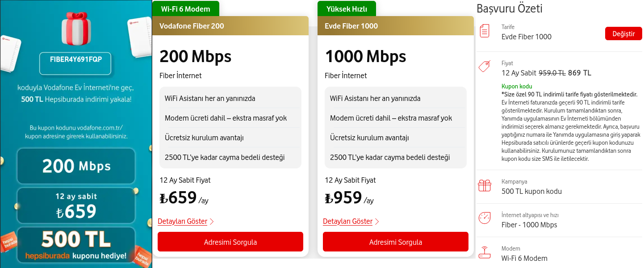Click the 200 Mbps promo tile
The image size is (644, 268).
(76, 166)
